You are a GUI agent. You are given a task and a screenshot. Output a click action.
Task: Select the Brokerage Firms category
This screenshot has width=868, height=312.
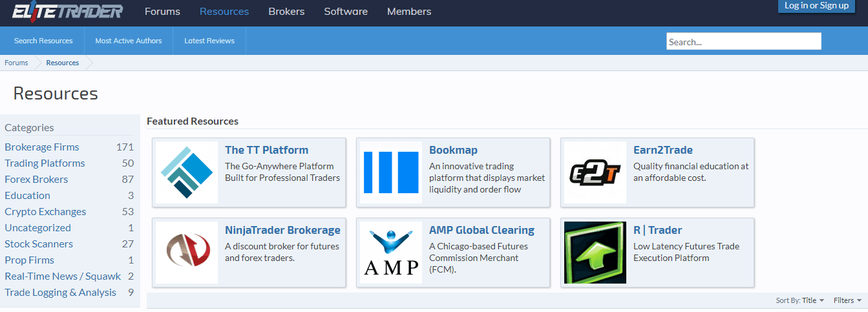(41, 147)
